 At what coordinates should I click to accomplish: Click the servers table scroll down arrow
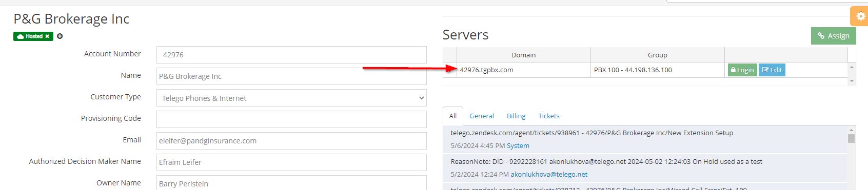[x=852, y=81]
